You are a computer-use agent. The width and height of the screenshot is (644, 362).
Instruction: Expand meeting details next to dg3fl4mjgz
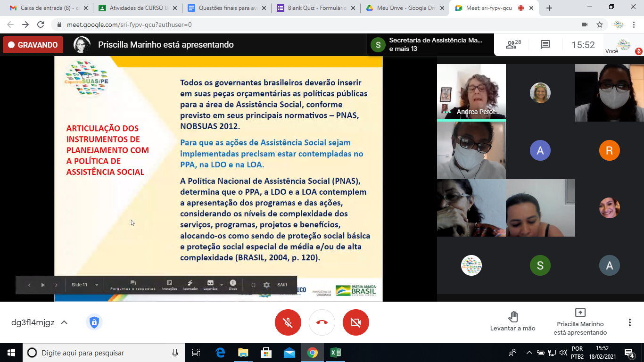click(64, 323)
